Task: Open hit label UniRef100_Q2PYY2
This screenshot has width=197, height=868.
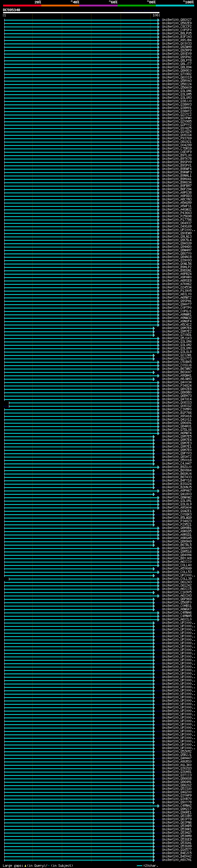Action: point(176,125)
